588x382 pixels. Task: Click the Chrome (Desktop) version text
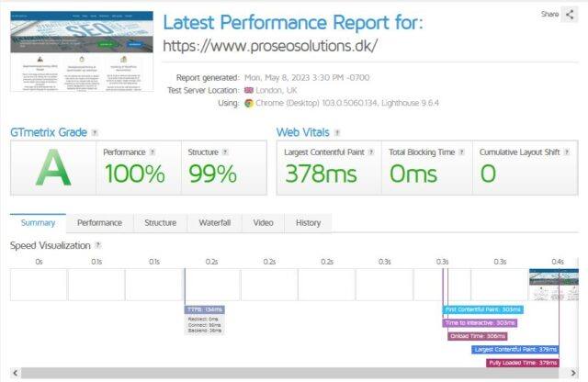point(347,103)
